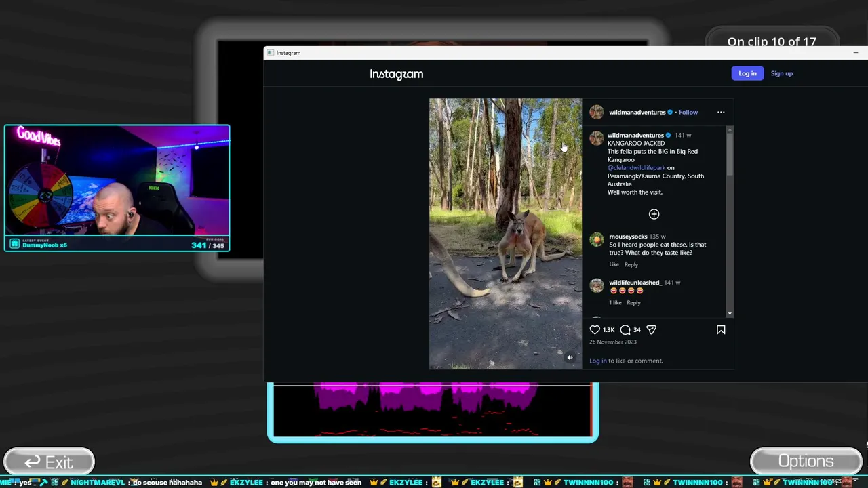This screenshot has width=868, height=488.
Task: Click the '341 / 345' sub goal counter
Action: coord(208,245)
